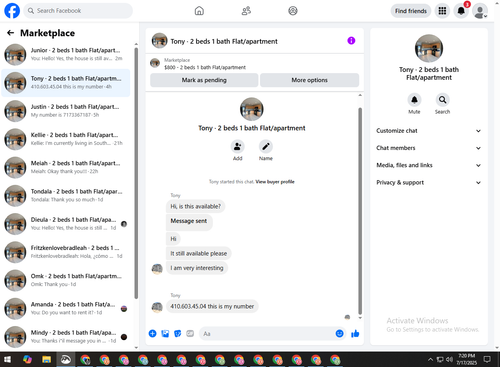The width and height of the screenshot is (500, 367).
Task: Expand the Customize chat section
Action: 429,131
